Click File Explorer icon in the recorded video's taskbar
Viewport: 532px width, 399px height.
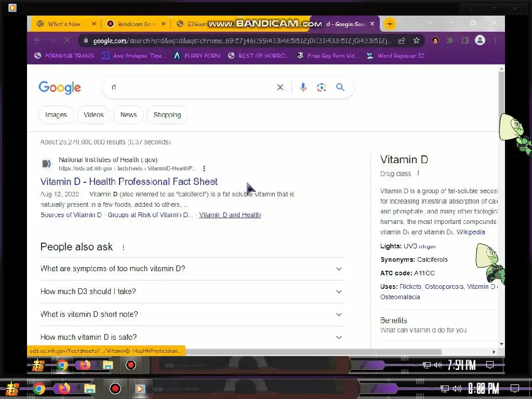(108, 365)
